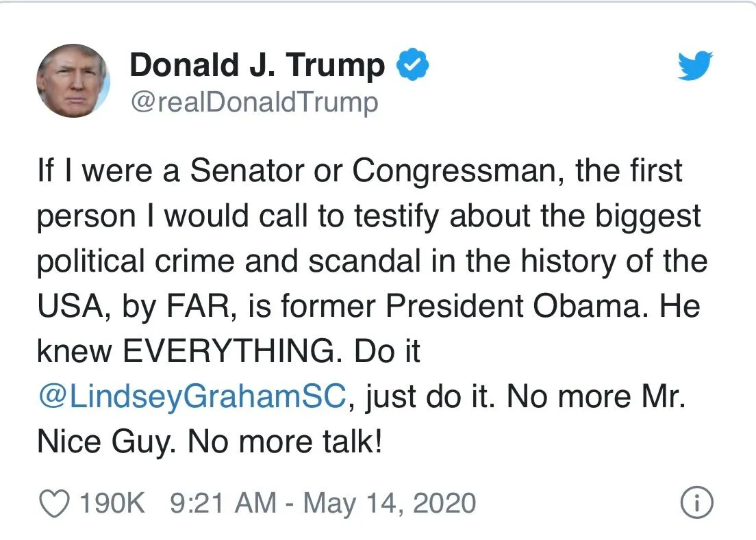Click the May 14, 2020 date
756x540 pixels.
point(389,504)
